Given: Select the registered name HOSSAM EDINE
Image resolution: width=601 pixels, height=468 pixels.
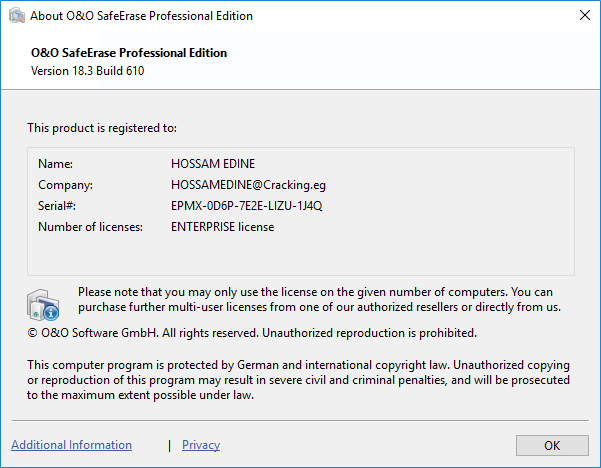Looking at the screenshot, I should 213,164.
